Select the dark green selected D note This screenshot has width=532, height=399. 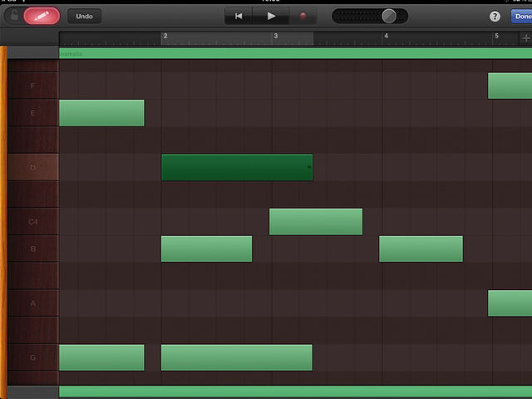[237, 167]
